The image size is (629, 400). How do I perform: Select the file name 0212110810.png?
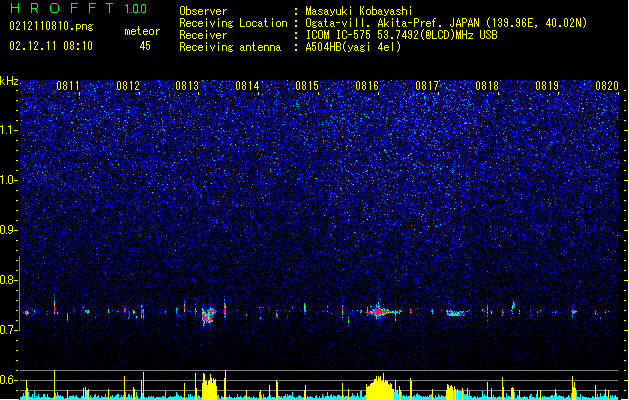51,26
